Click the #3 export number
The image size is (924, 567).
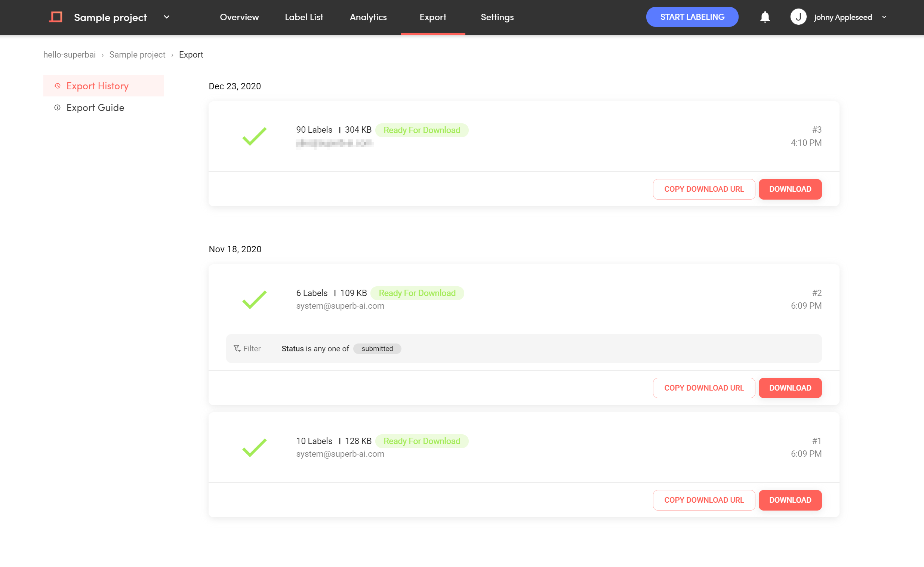point(817,130)
